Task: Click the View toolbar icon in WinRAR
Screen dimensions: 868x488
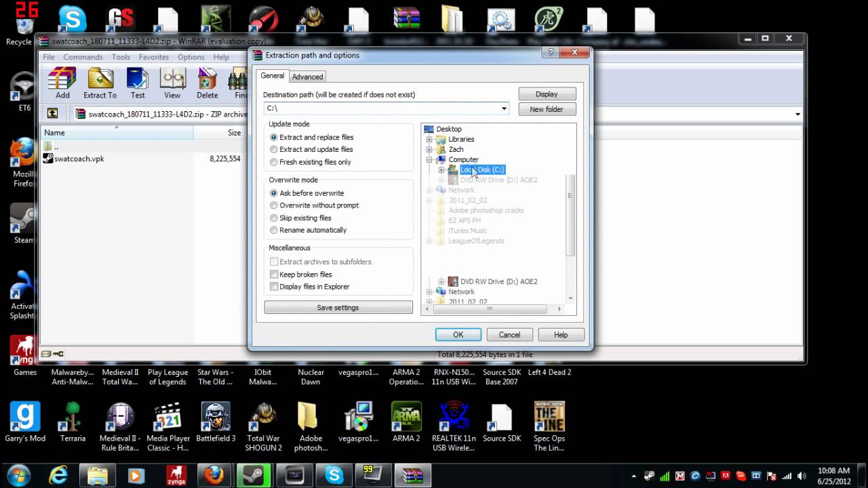Action: pos(172,83)
